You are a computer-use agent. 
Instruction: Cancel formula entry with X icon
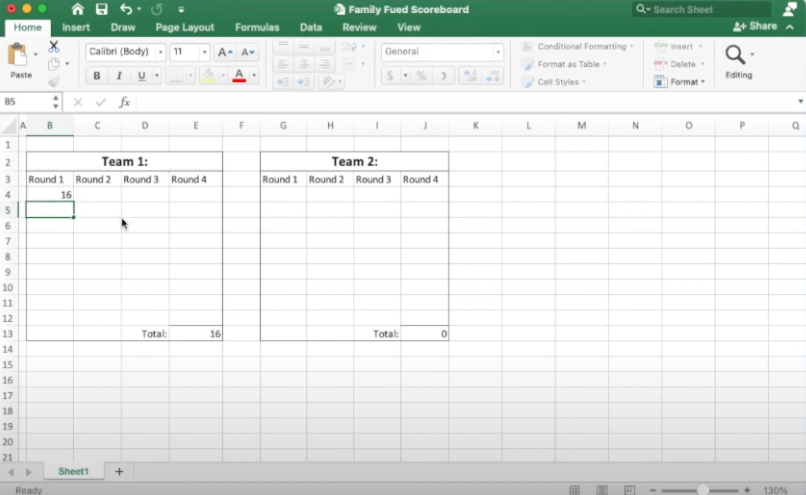tap(78, 102)
